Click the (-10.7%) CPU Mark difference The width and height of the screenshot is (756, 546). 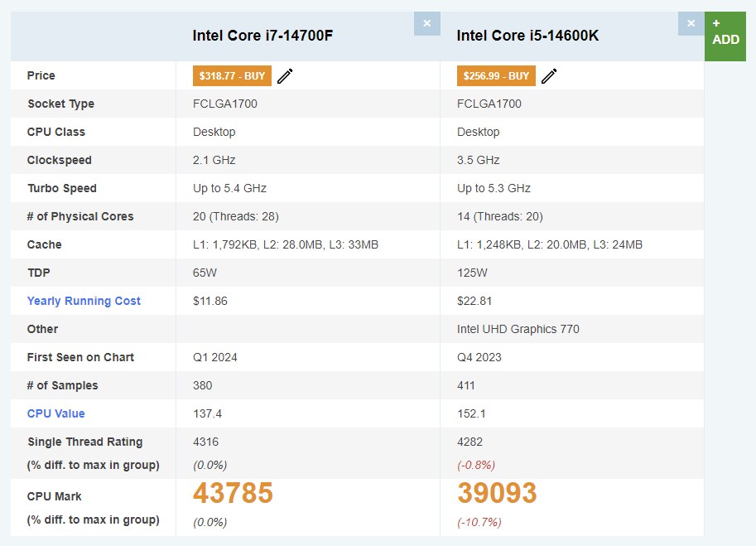coord(479,522)
